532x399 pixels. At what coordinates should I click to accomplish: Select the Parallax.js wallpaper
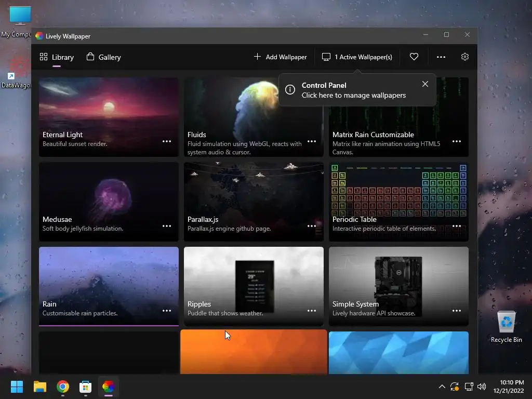tap(254, 202)
